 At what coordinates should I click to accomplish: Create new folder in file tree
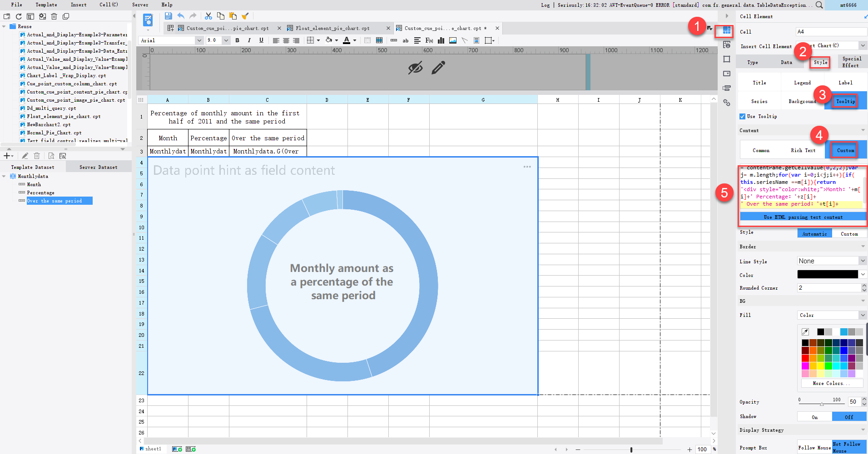click(7, 16)
